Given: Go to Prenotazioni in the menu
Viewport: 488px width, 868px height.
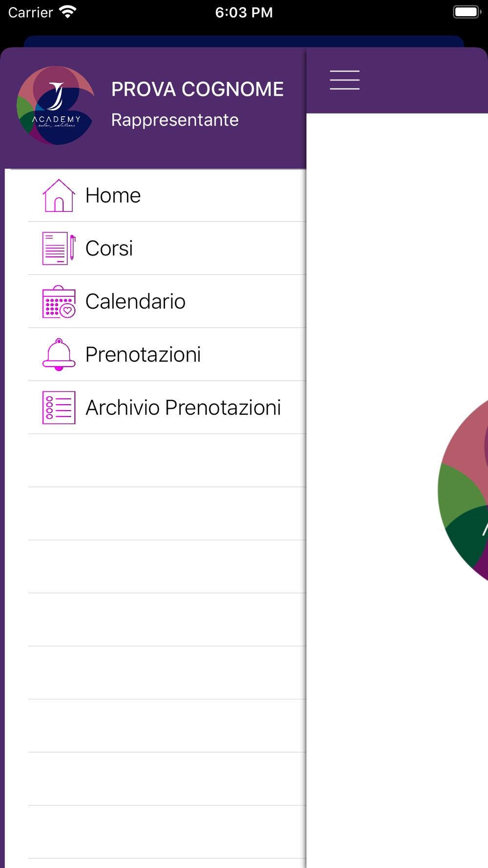Looking at the screenshot, I should [143, 355].
